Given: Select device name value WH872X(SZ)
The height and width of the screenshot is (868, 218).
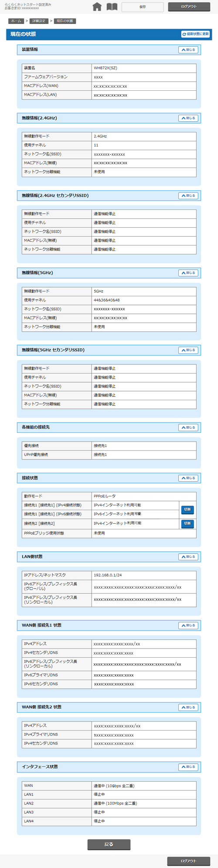Looking at the screenshot, I should pos(106,68).
